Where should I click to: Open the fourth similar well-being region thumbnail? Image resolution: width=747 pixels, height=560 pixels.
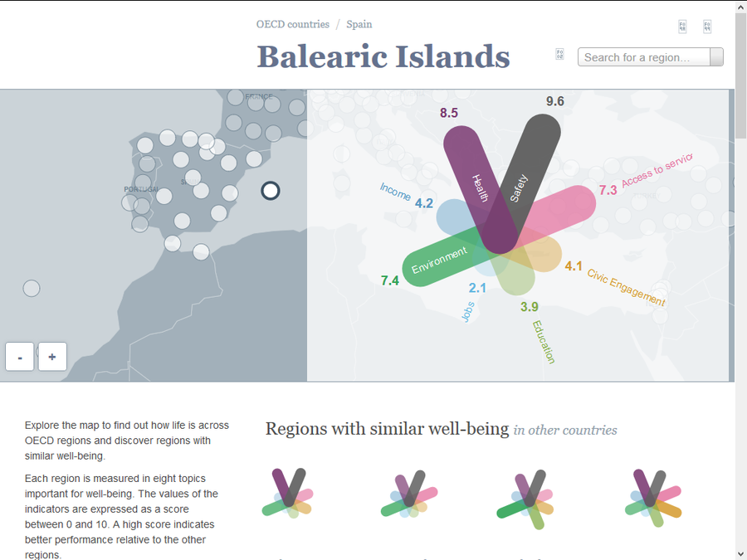tap(652, 496)
